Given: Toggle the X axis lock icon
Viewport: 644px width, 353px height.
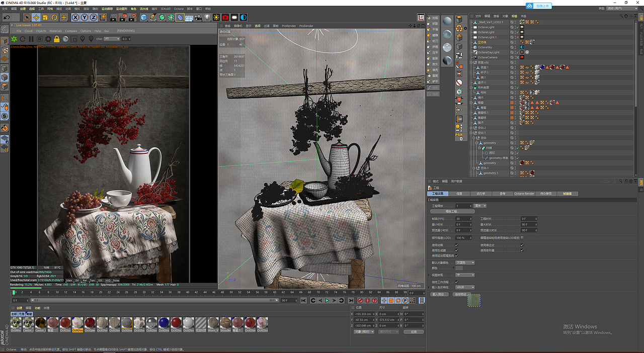Looking at the screenshot, I should pyautogui.click(x=75, y=18).
